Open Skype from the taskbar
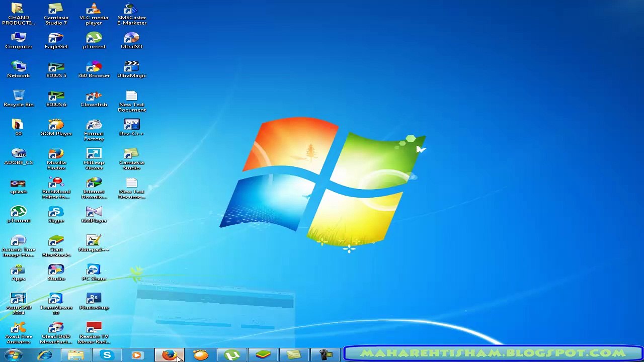This screenshot has height=362, width=644. coord(107,355)
